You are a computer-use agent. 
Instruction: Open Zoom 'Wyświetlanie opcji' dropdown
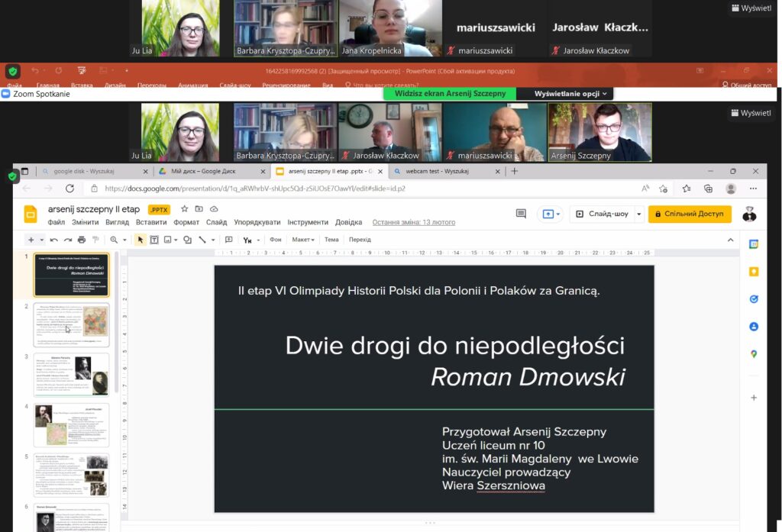571,94
